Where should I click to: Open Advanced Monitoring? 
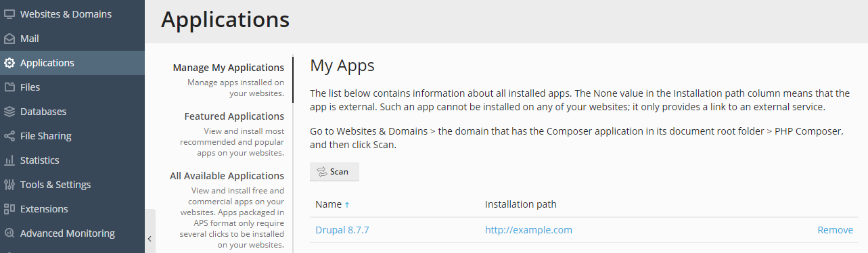72,233
